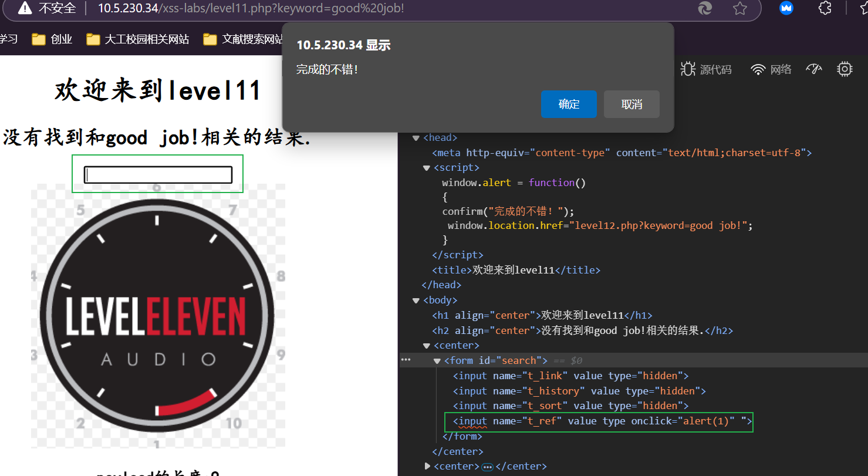The height and width of the screenshot is (476, 868).
Task: Switch to the 网络 DevTools tab
Action: (x=771, y=69)
